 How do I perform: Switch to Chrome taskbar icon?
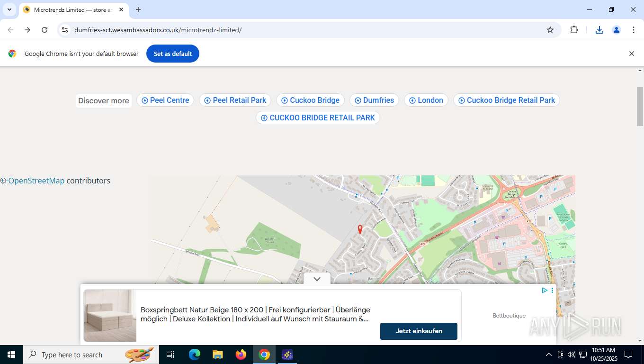[264, 355]
